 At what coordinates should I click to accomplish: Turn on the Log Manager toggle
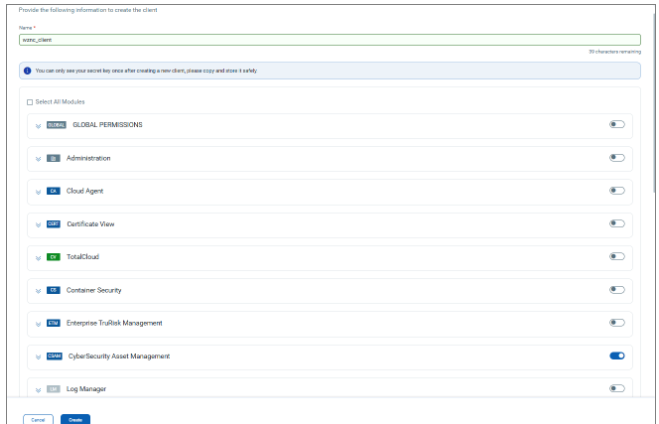[617, 388]
